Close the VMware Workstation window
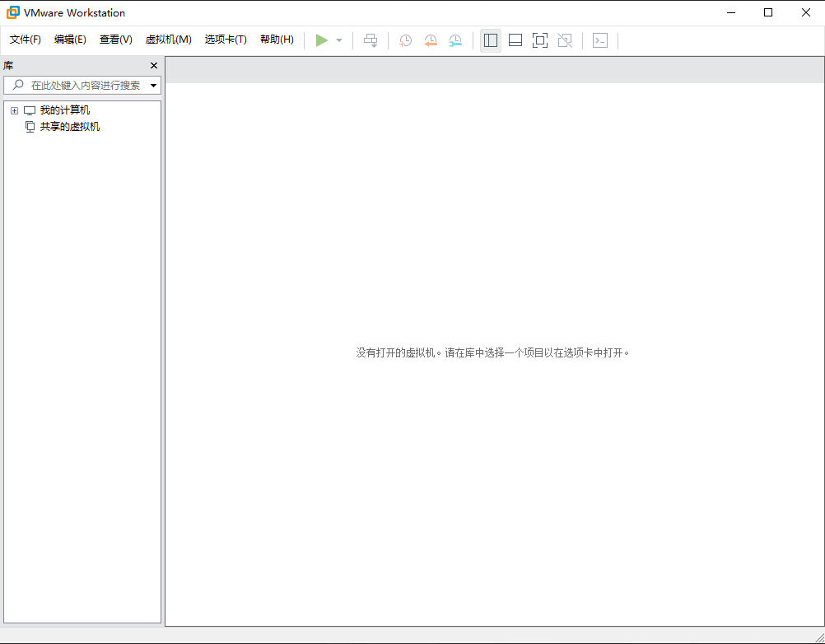This screenshot has width=825, height=644. pos(805,13)
